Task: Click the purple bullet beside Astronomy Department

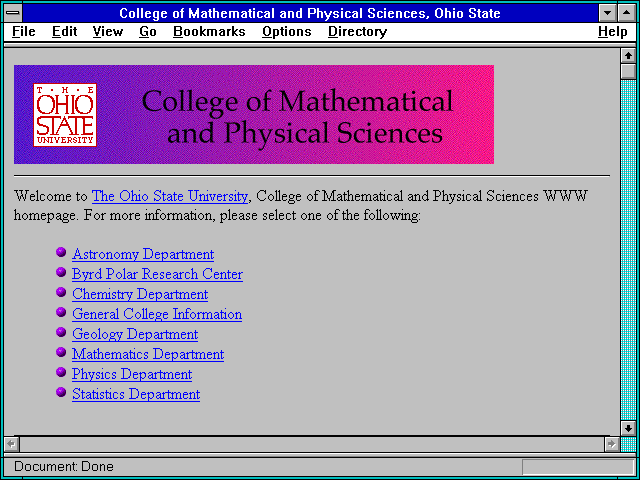Action: point(61,252)
